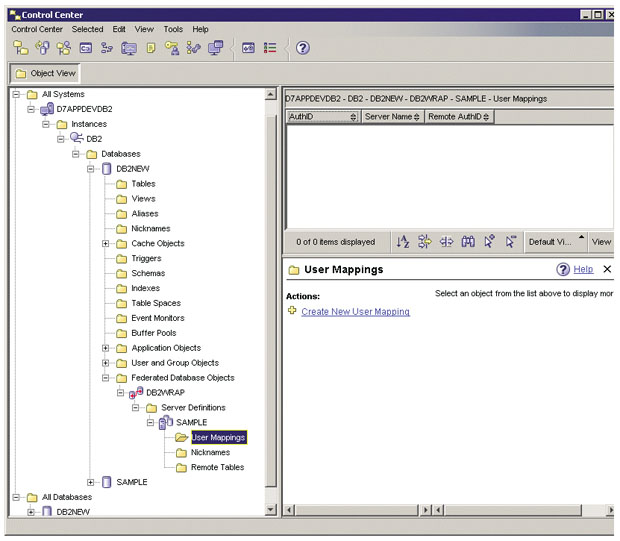Click the question mark icon beside Help link

click(x=563, y=270)
